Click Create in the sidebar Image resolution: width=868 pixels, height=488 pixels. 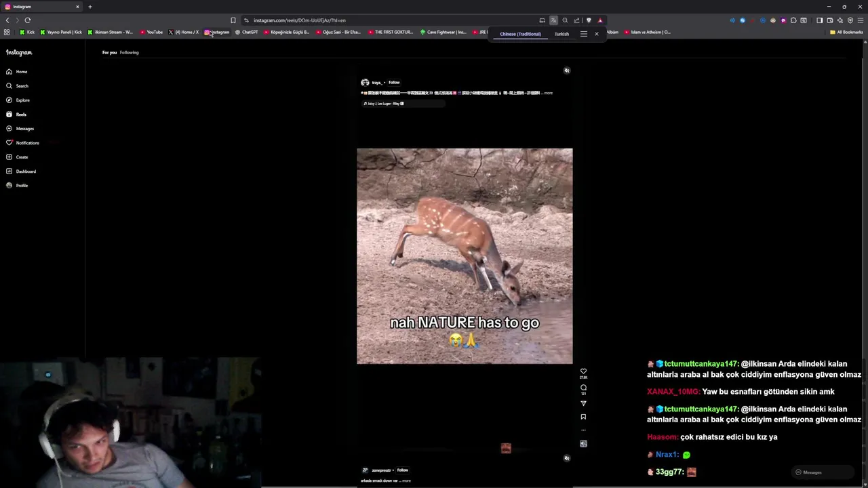pos(17,157)
